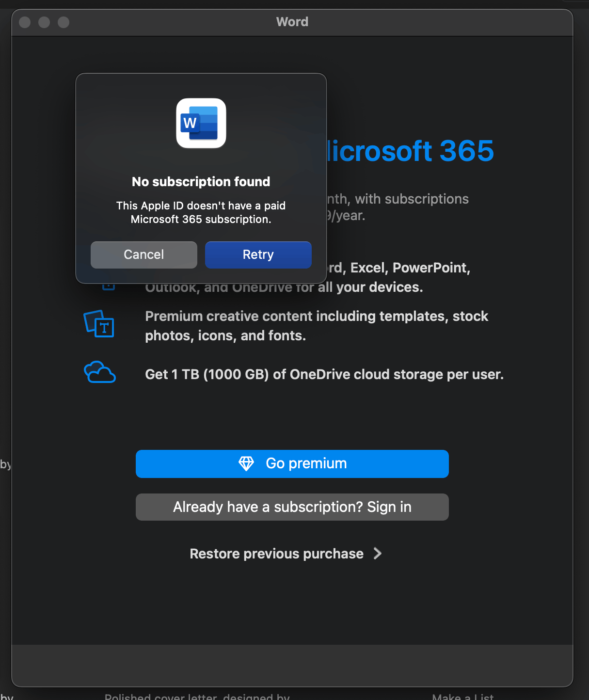Select the 'No subscription found' heading
This screenshot has height=700, width=589.
201,182
